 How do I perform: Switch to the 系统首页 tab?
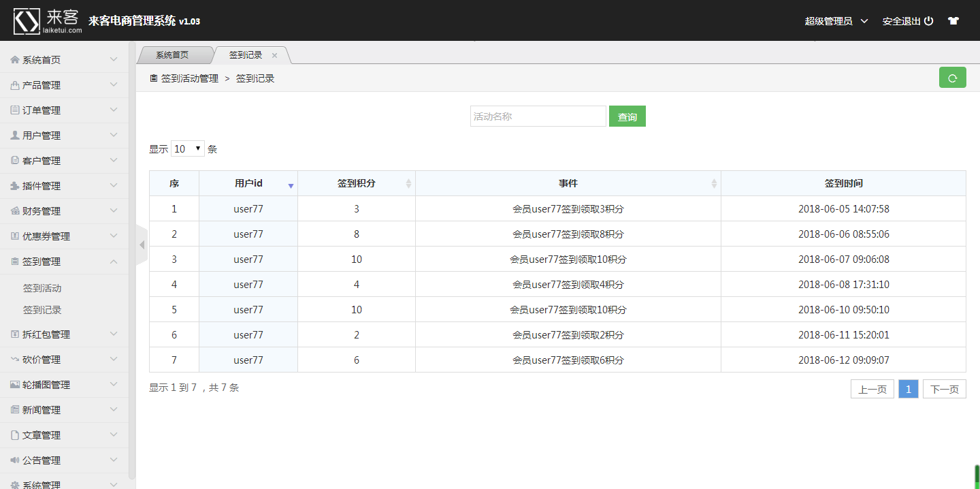[x=172, y=55]
